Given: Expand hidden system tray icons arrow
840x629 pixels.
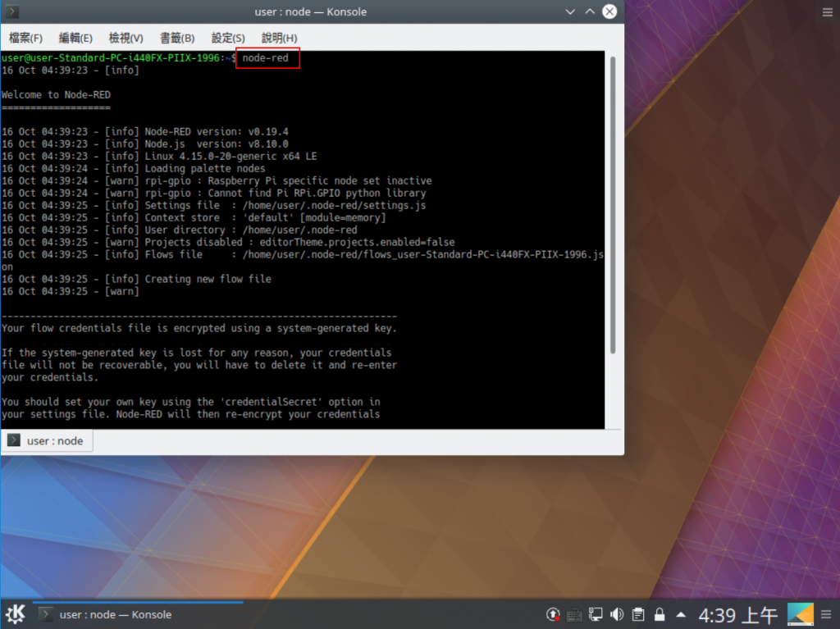Looking at the screenshot, I should coord(681,614).
